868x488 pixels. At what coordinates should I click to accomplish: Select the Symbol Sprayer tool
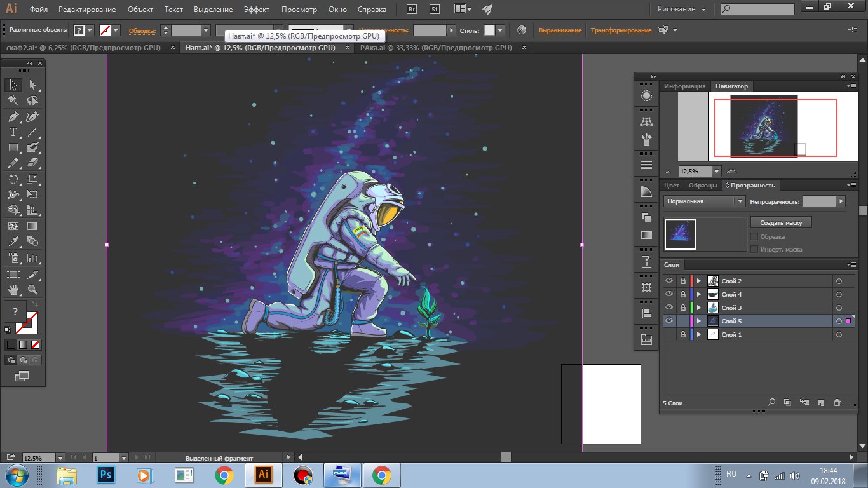(13, 258)
